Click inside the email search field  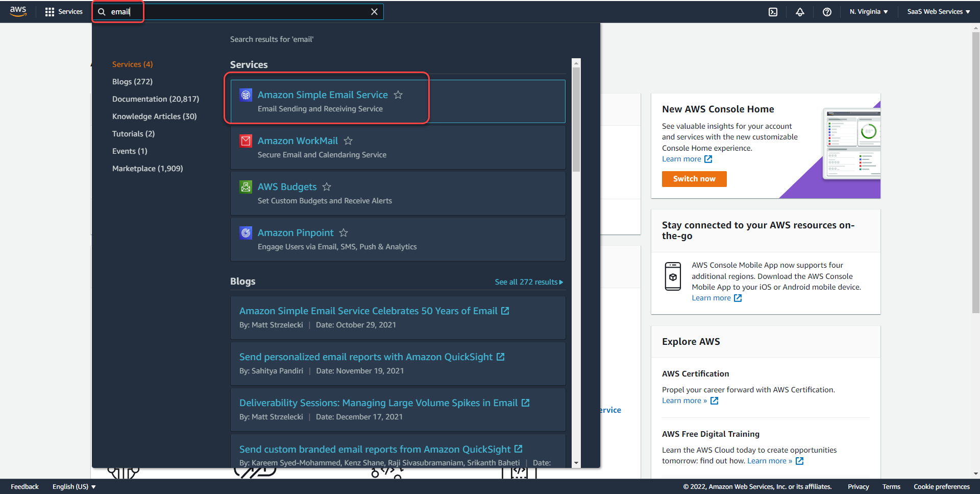pyautogui.click(x=237, y=12)
